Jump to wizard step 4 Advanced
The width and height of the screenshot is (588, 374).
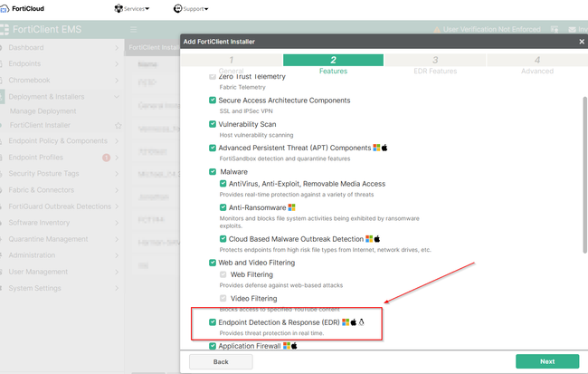point(537,64)
